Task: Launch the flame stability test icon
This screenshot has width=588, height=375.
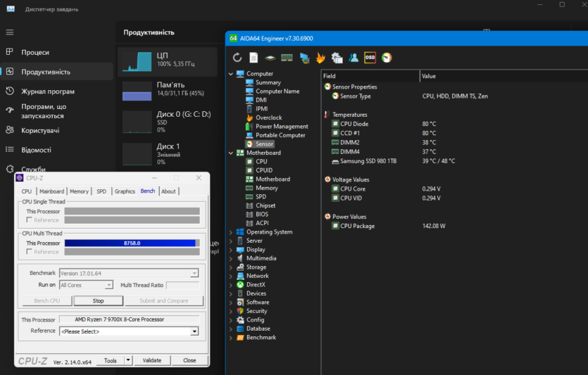Action: pyautogui.click(x=320, y=58)
